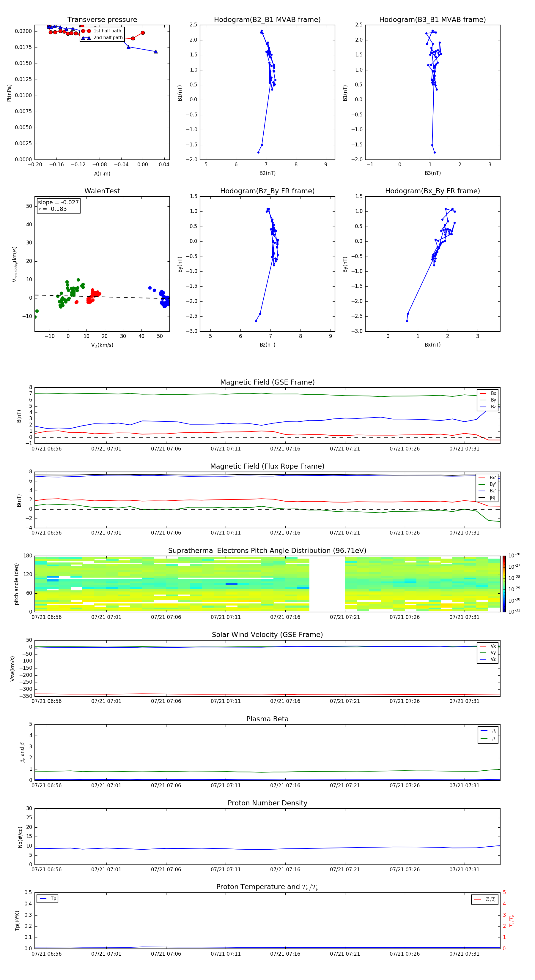Click the 'Magnetic Field (Flux Rope Frame)' title
Screen dimensions: 535x980
[x=267, y=467]
